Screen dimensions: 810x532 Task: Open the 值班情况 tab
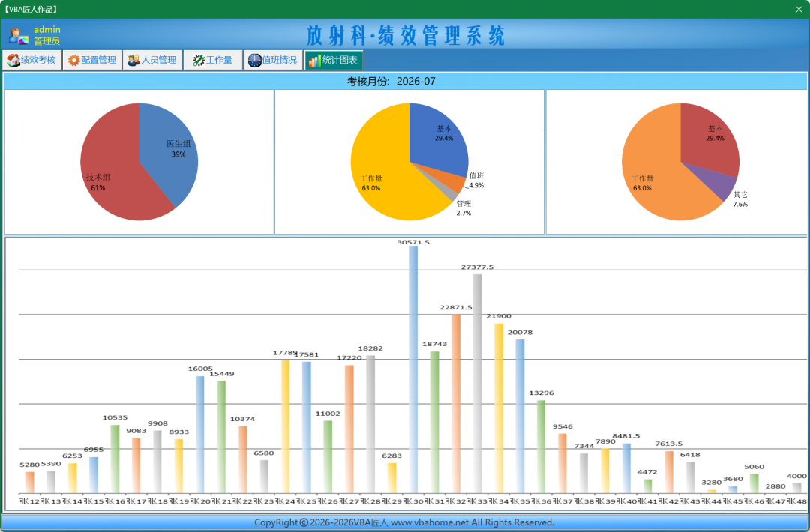(x=273, y=60)
